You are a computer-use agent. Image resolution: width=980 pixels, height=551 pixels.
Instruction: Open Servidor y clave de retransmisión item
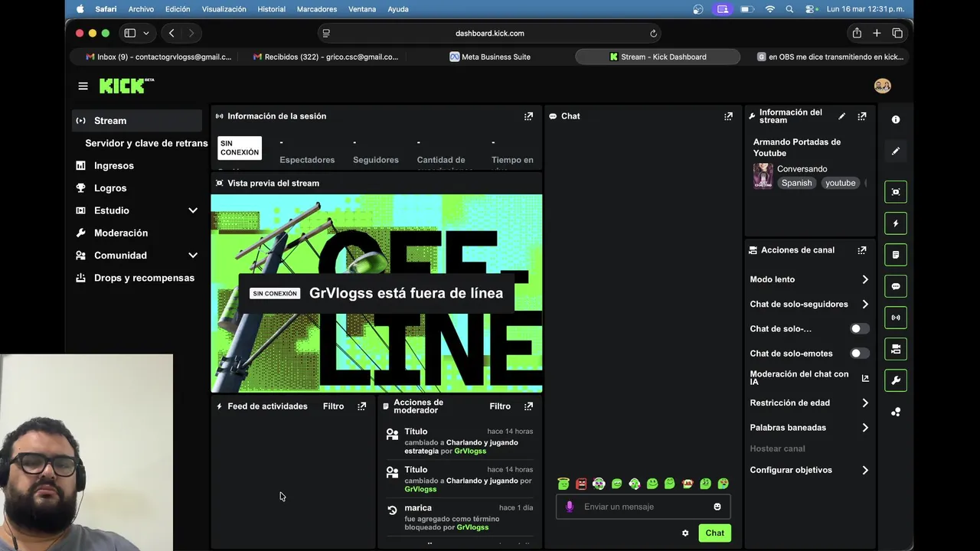click(146, 143)
